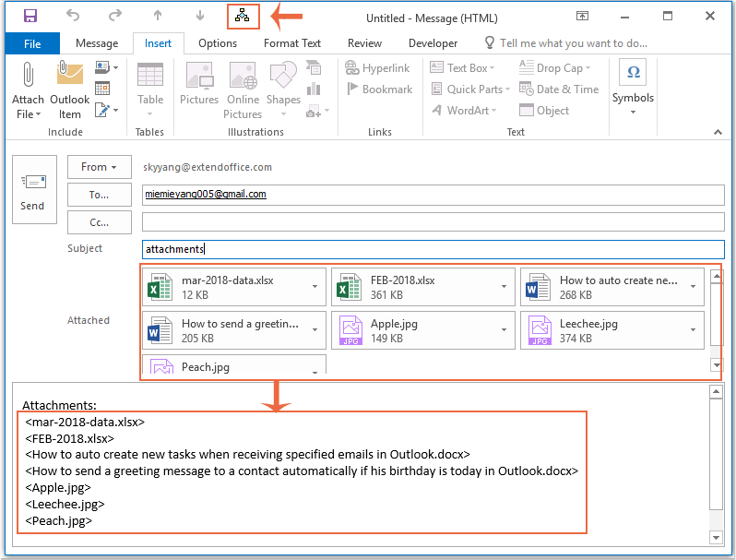
Task: Select the Insert tab
Action: [158, 43]
